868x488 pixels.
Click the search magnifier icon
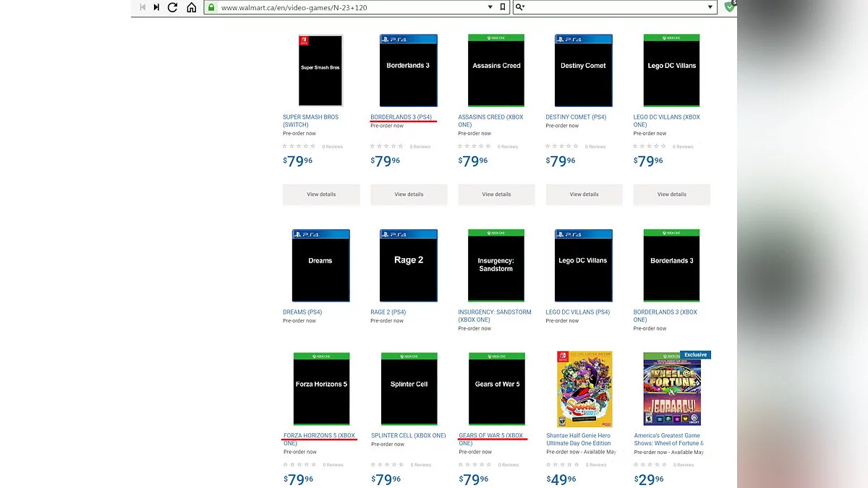click(x=519, y=7)
